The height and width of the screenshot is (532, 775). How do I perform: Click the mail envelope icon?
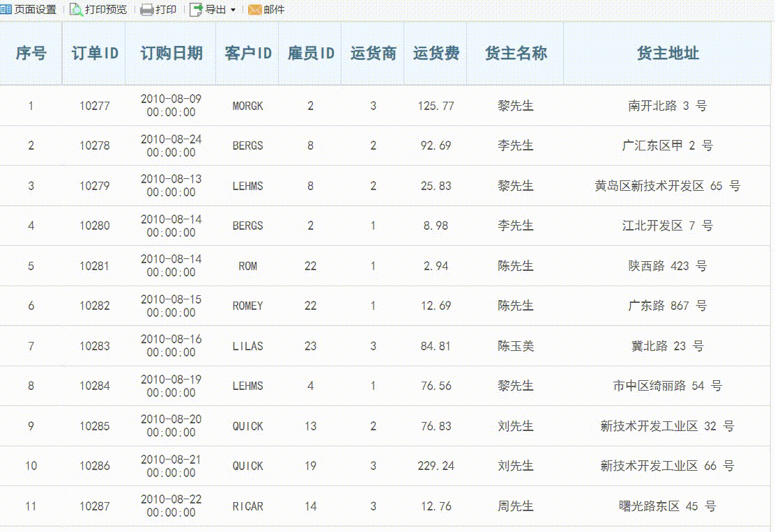click(254, 9)
